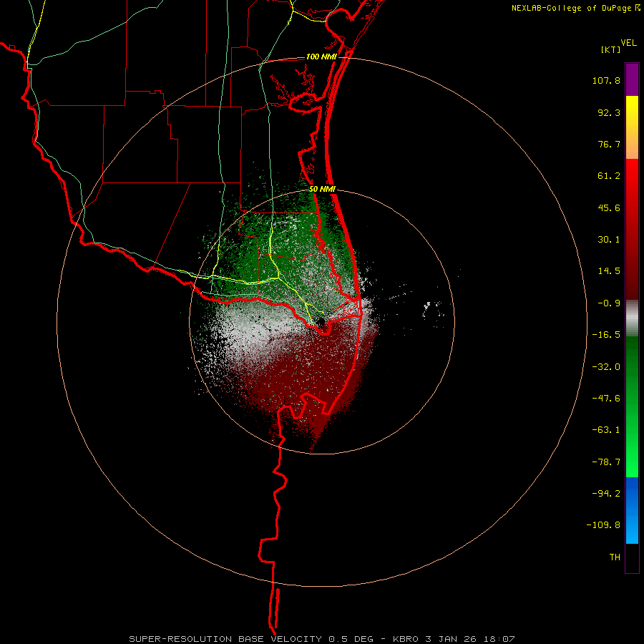The image size is (644, 644).
Task: Select the 61.2 velocity scale value
Action: pos(609,176)
